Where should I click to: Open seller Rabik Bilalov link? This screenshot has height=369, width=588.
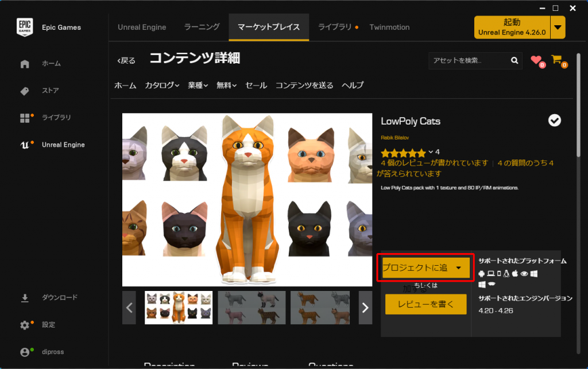point(395,138)
